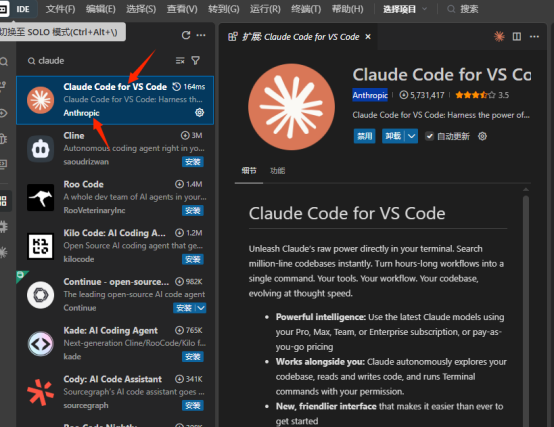Install the Cline extension

[x=193, y=162]
